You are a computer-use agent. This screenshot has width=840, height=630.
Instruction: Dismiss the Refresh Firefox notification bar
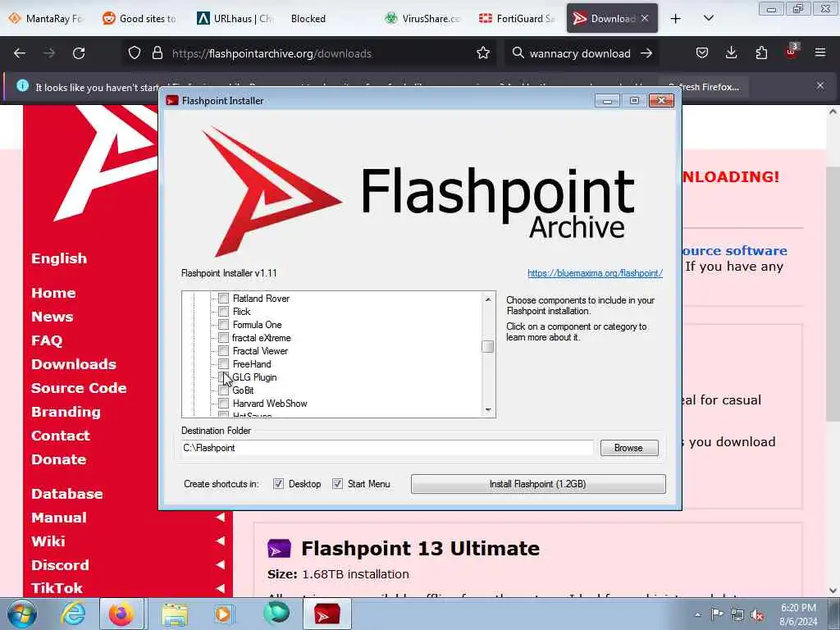coord(819,85)
